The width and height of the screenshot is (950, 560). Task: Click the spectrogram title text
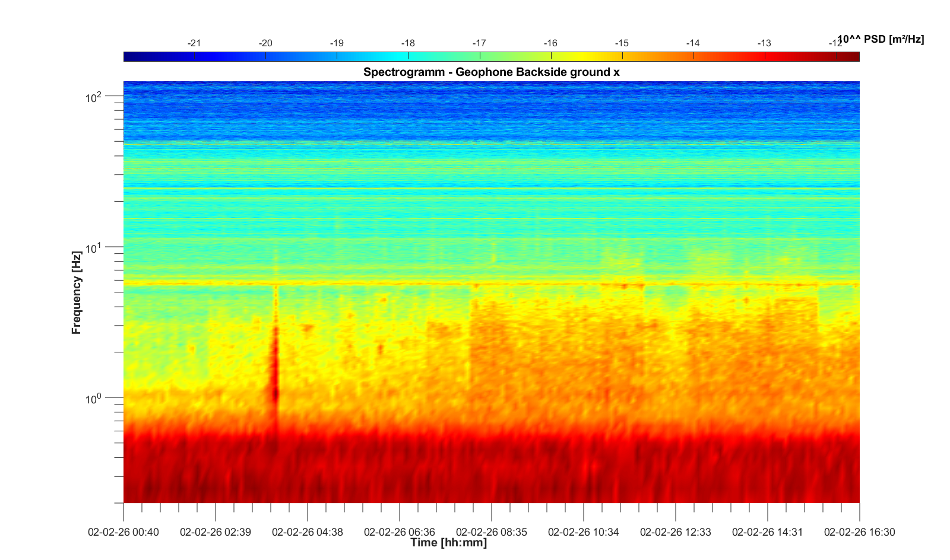[x=491, y=72]
